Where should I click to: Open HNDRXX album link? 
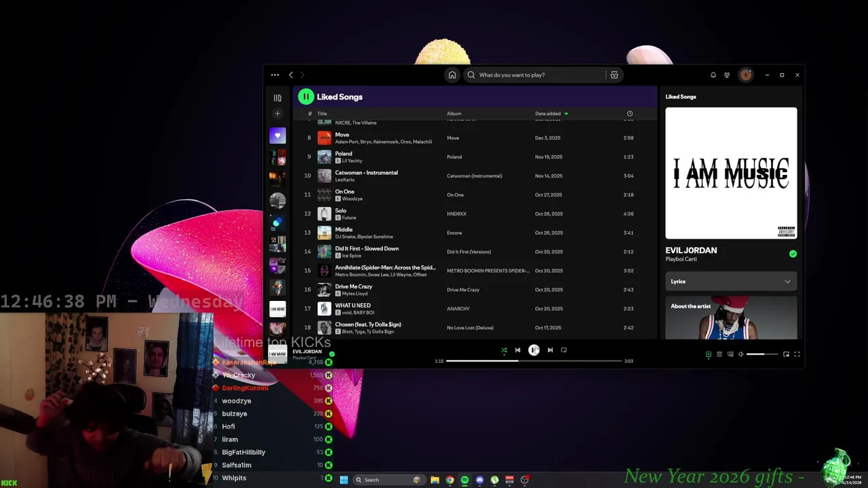click(456, 213)
